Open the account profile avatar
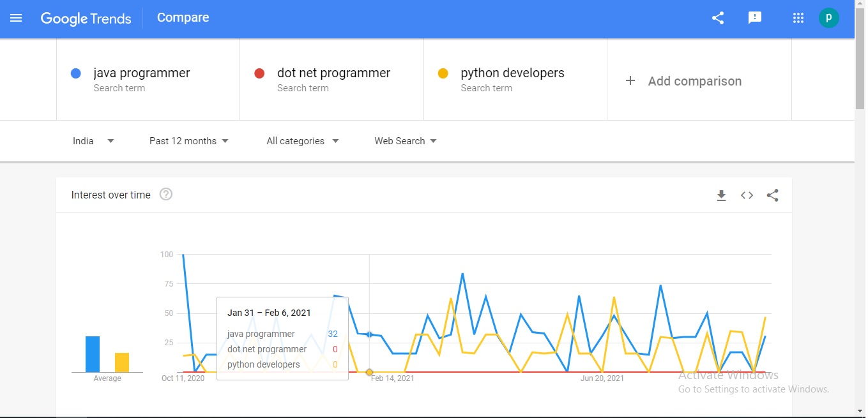 tap(829, 19)
